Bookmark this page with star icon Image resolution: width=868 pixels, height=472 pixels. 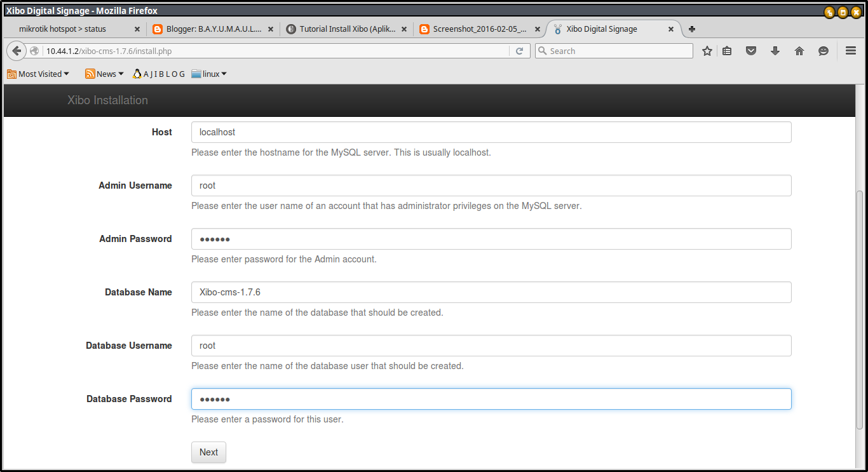click(x=707, y=51)
